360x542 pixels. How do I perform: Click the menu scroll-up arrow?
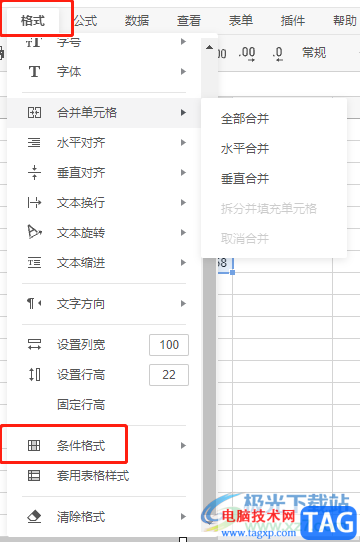[209, 47]
